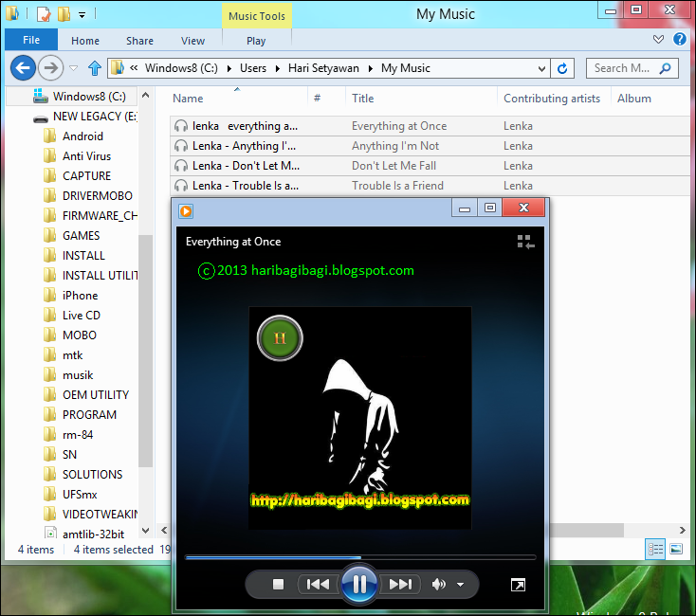Switch to the View ribbon tab
Image resolution: width=696 pixels, height=616 pixels.
pos(192,41)
